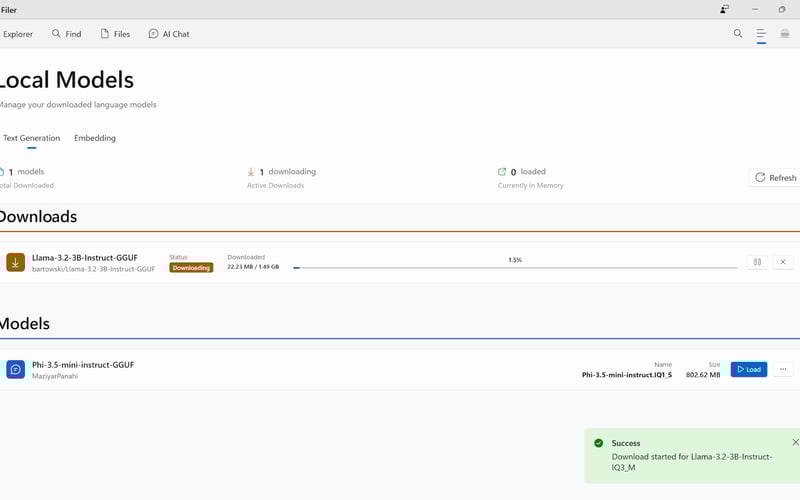Click the loaded count icon
Viewport: 800px width, 500px height.
click(x=502, y=171)
